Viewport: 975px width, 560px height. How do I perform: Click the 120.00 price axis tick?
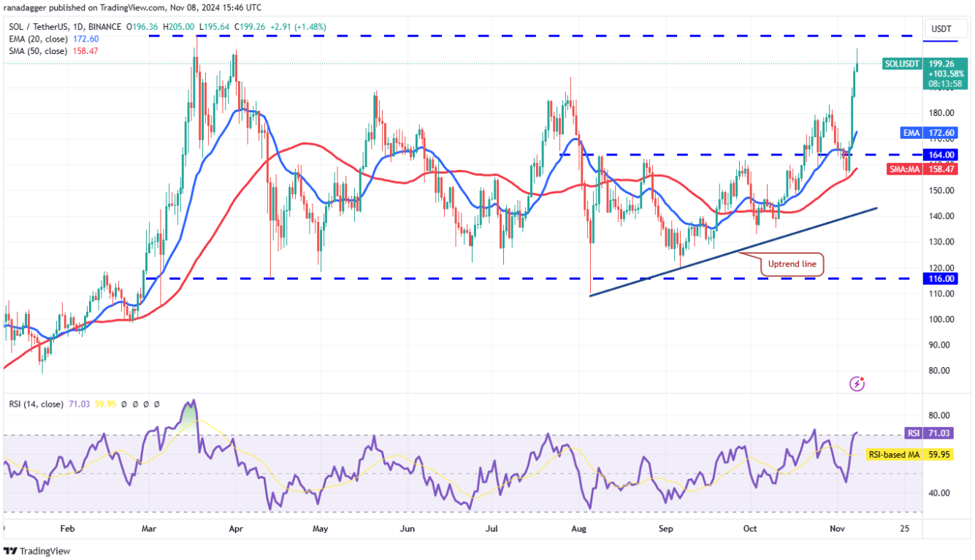941,267
